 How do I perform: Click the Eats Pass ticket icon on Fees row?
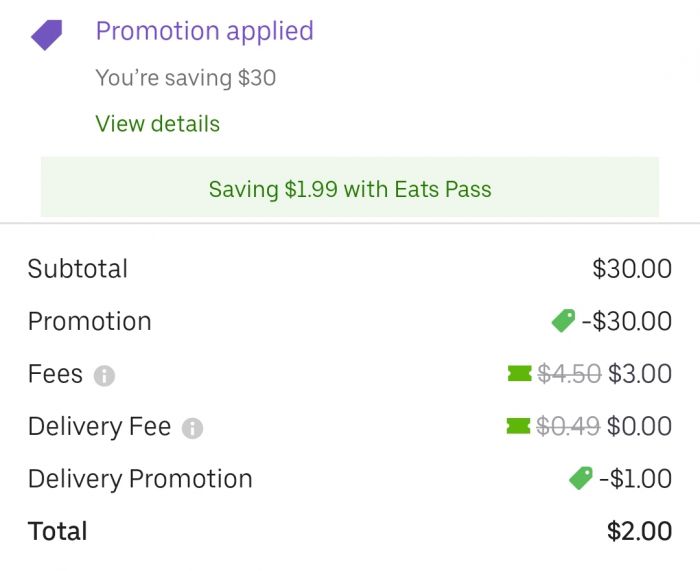coord(519,374)
